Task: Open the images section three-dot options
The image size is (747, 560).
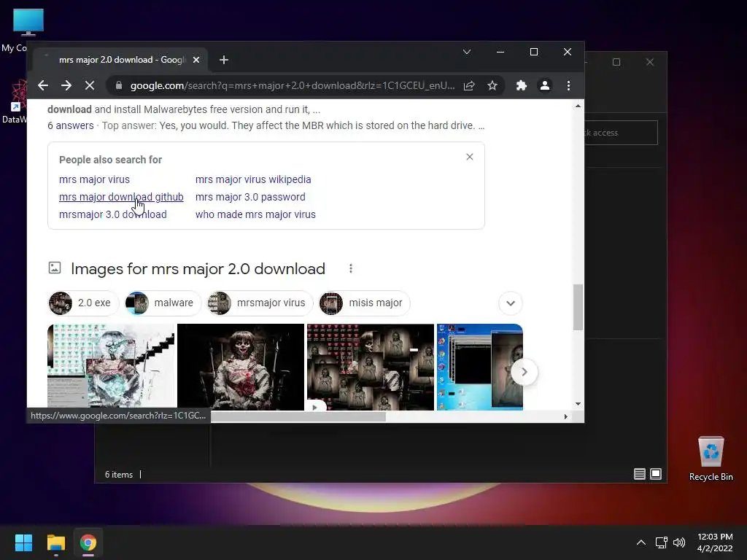Action: [351, 269]
